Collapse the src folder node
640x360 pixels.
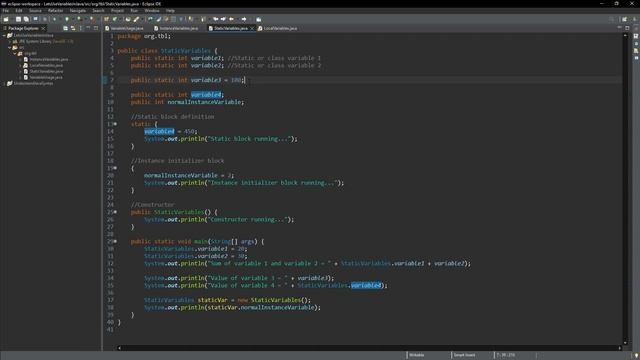coord(10,47)
